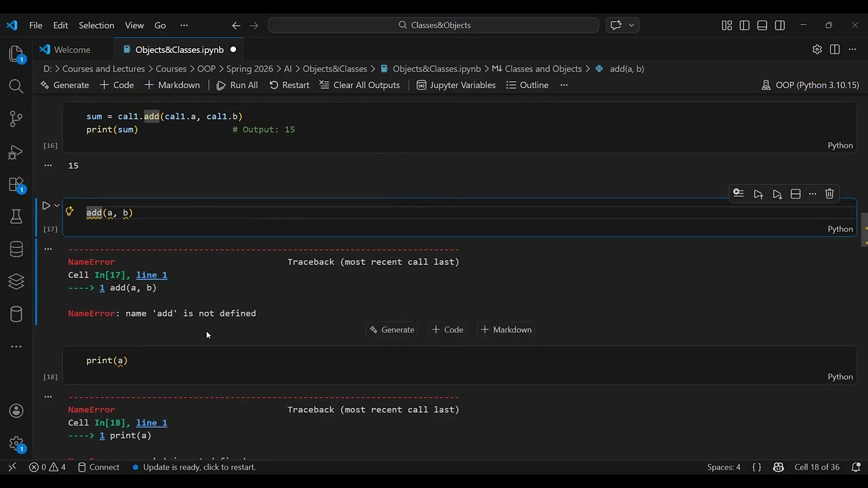
Task: Delete the selected cell with trash icon
Action: tap(829, 194)
